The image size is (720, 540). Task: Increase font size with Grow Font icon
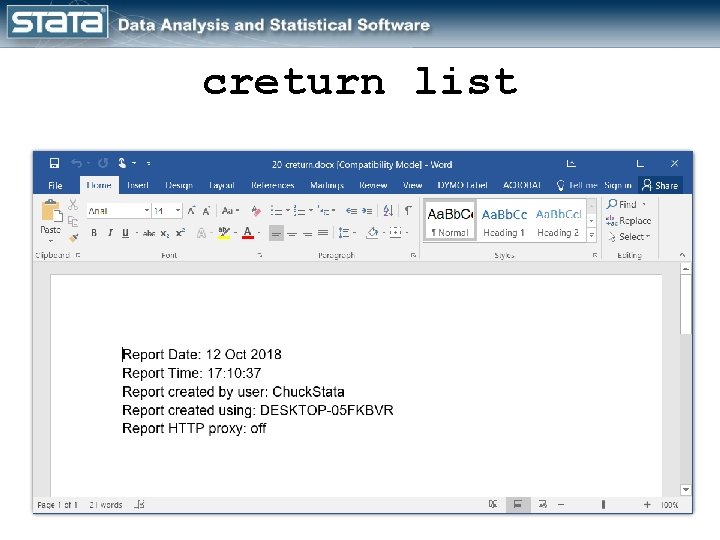pos(191,210)
